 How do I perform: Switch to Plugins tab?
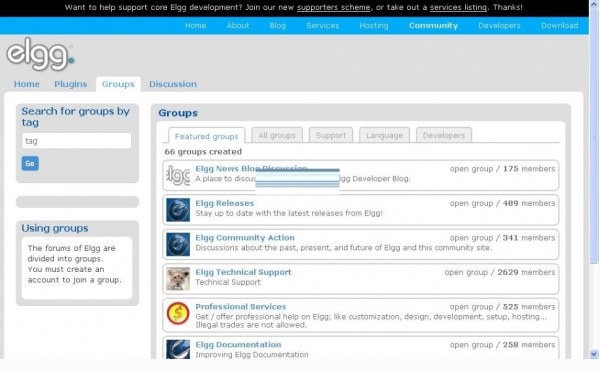click(x=70, y=84)
